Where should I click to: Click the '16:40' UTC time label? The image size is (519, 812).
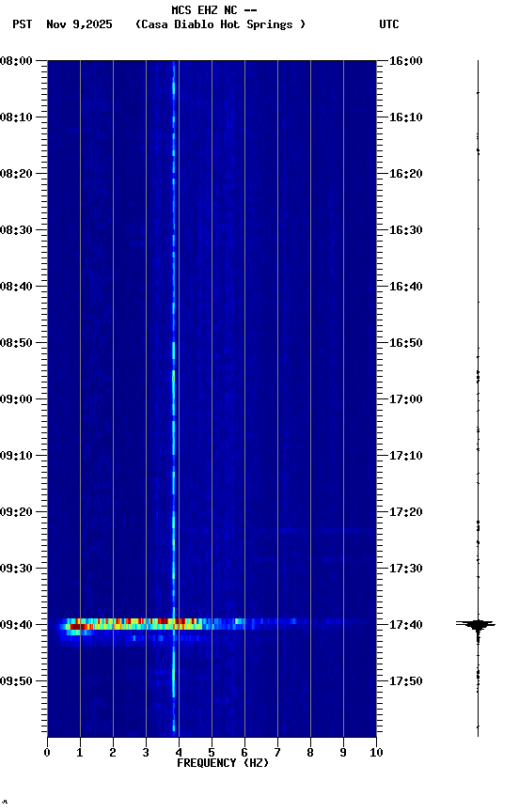(406, 287)
